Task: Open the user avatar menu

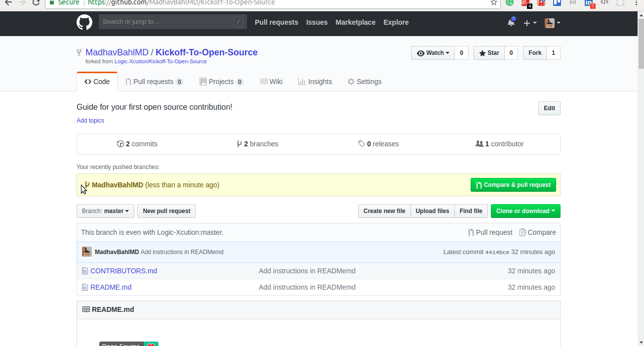Action: [x=552, y=23]
